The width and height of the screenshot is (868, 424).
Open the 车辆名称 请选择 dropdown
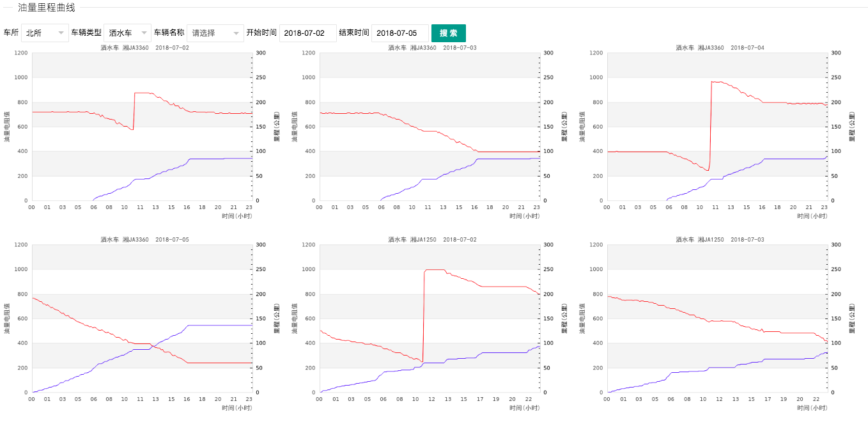[x=215, y=33]
